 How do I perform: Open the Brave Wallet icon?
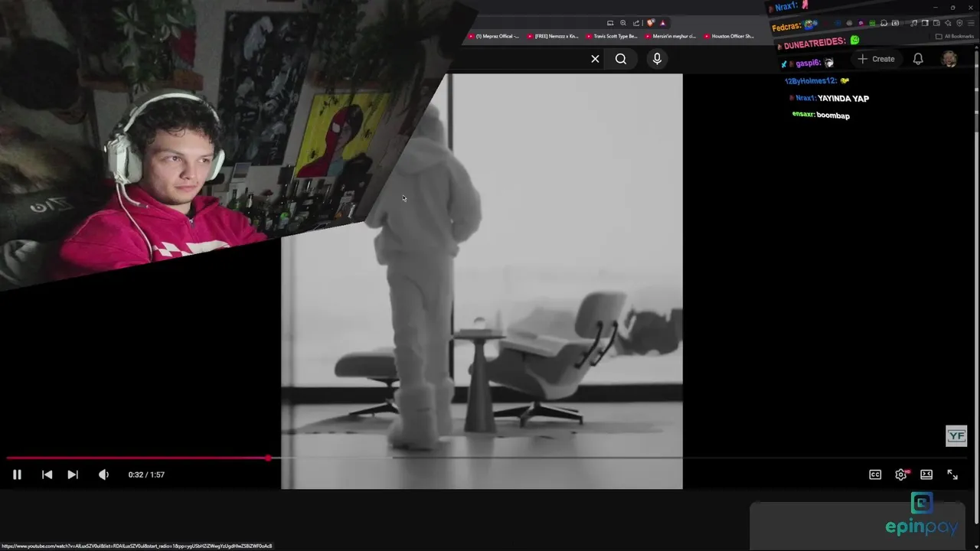pyautogui.click(x=936, y=23)
